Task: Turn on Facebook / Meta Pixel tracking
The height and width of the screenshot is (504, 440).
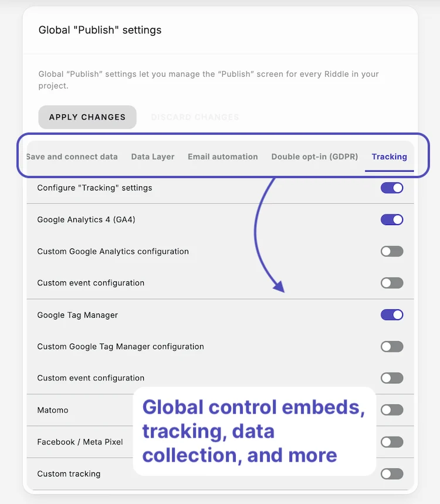Action: pos(391,442)
